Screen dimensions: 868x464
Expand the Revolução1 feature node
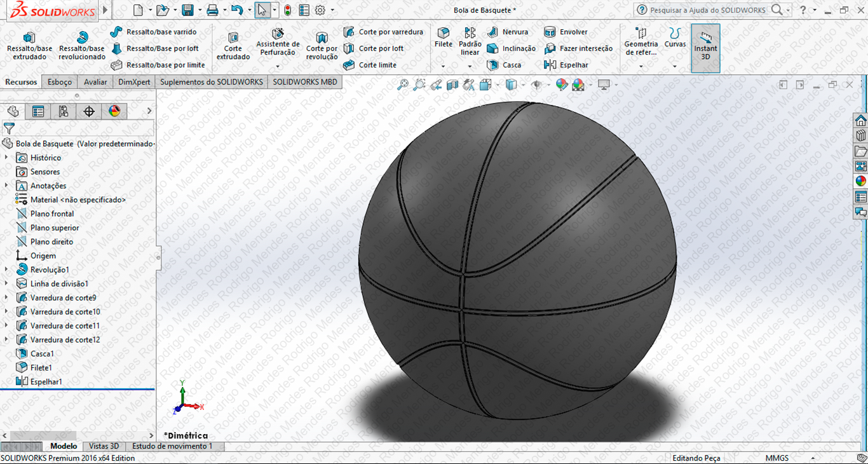(6, 270)
